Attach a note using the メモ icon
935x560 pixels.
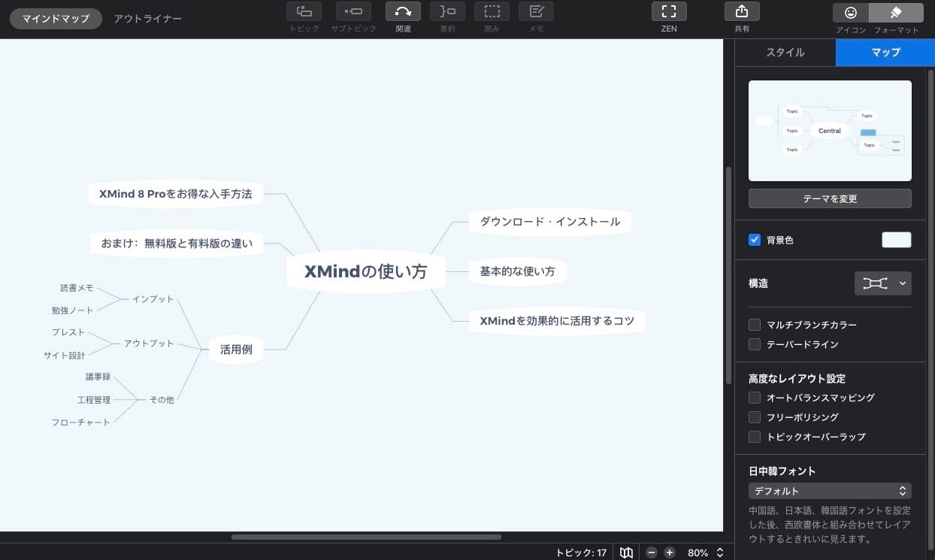(x=535, y=11)
